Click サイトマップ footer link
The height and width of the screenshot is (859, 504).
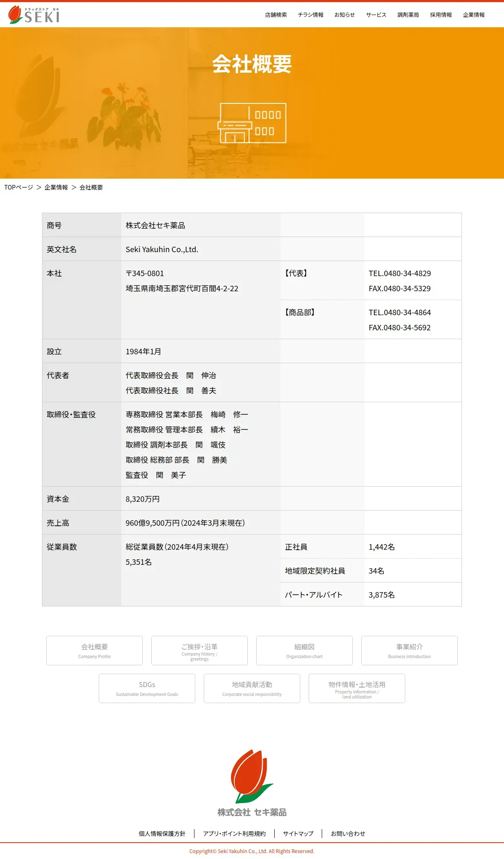298,833
